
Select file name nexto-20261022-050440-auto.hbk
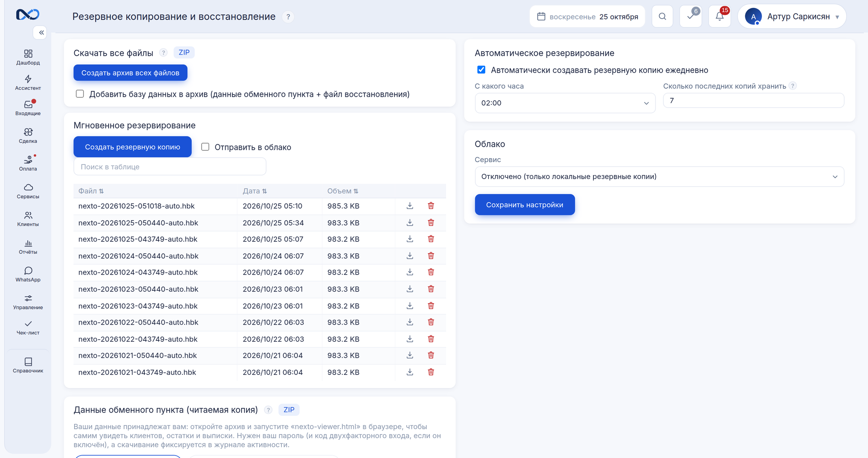138,322
